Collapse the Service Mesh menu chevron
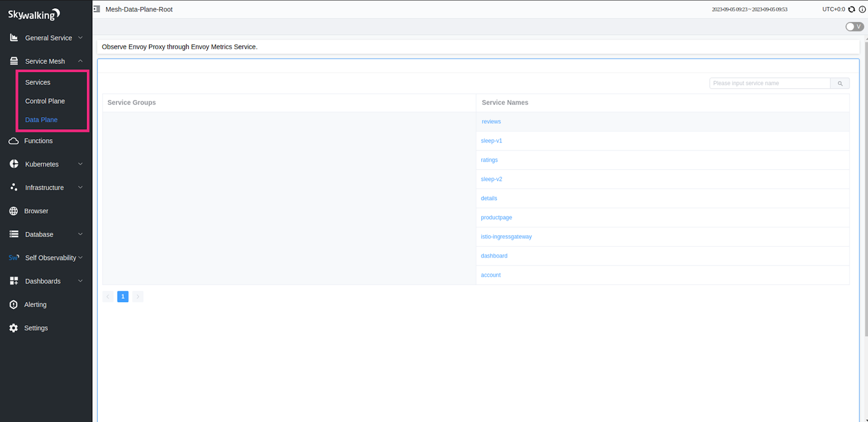Image resolution: width=868 pixels, height=422 pixels. pyautogui.click(x=80, y=61)
